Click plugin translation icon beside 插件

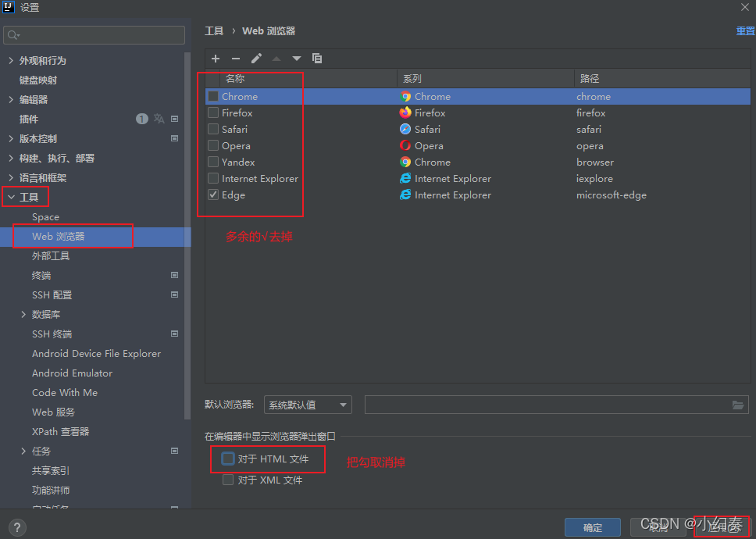[159, 119]
